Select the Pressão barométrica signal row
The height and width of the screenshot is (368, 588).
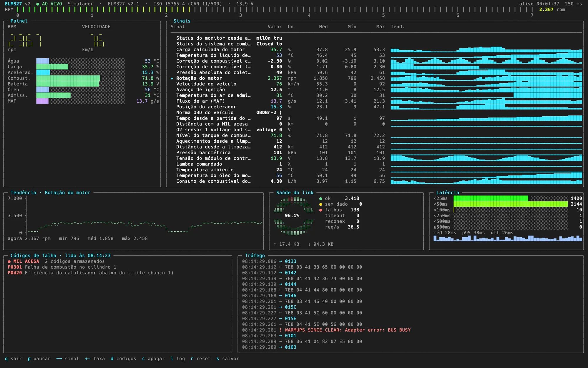pyautogui.click(x=376, y=153)
